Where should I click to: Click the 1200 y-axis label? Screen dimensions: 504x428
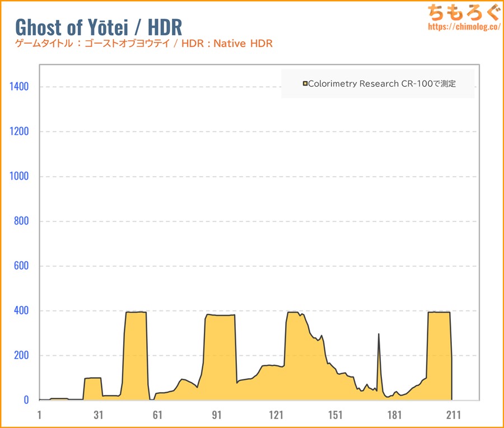click(20, 131)
